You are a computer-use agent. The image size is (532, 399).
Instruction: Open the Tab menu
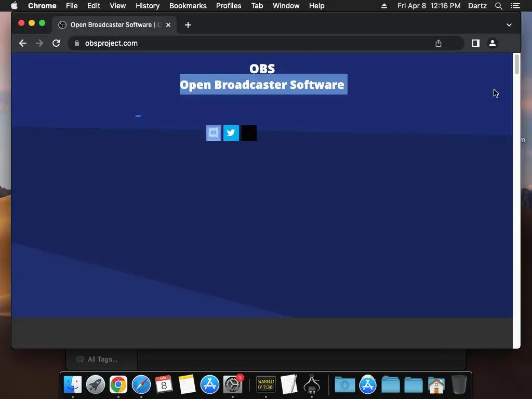(x=257, y=6)
